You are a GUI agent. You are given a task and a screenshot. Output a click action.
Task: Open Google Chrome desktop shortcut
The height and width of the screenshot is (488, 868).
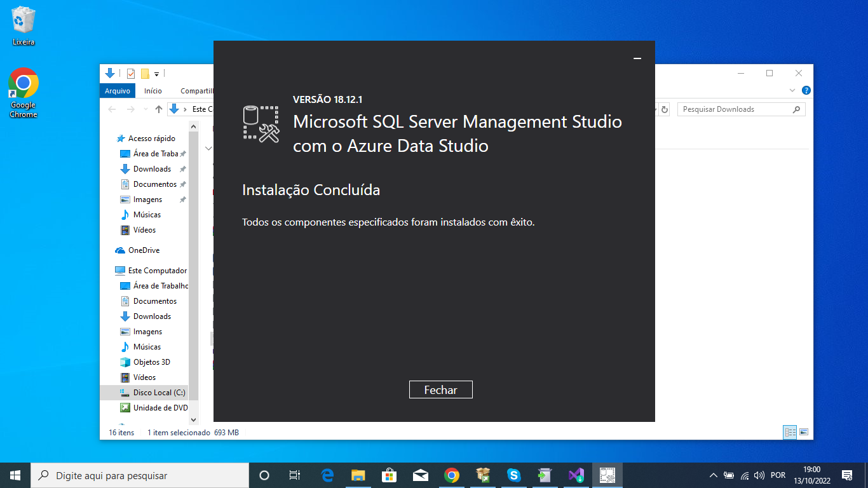[24, 93]
